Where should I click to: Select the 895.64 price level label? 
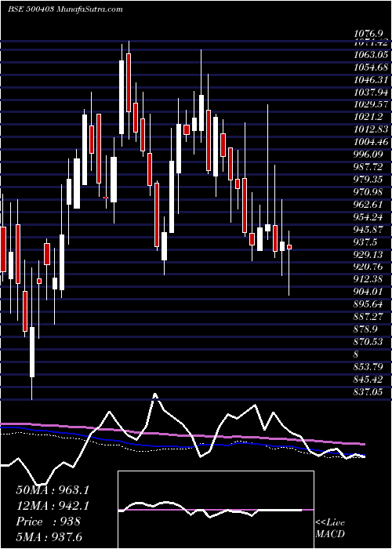368,304
